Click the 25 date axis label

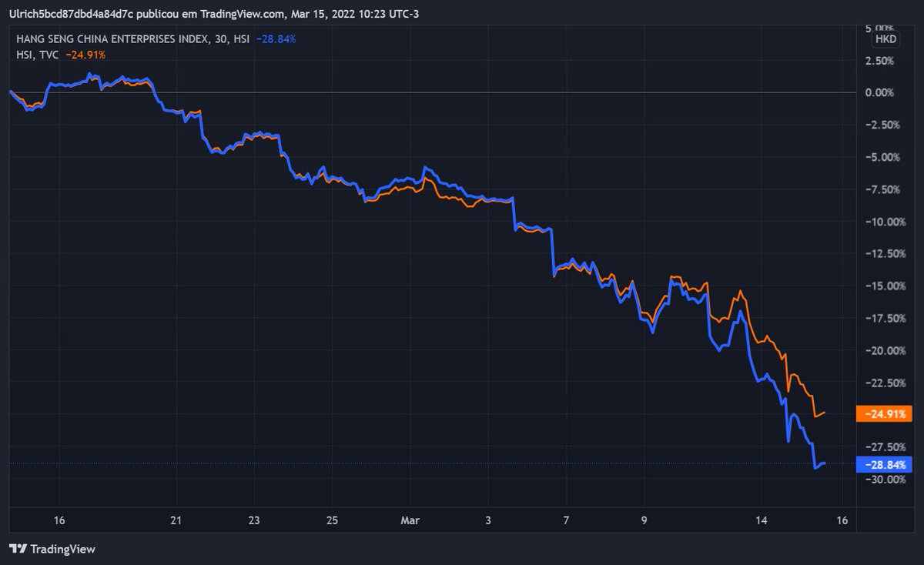click(333, 521)
